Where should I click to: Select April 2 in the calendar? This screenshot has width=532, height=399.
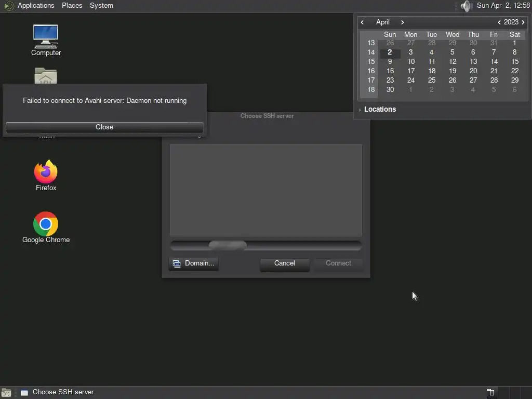pyautogui.click(x=390, y=52)
